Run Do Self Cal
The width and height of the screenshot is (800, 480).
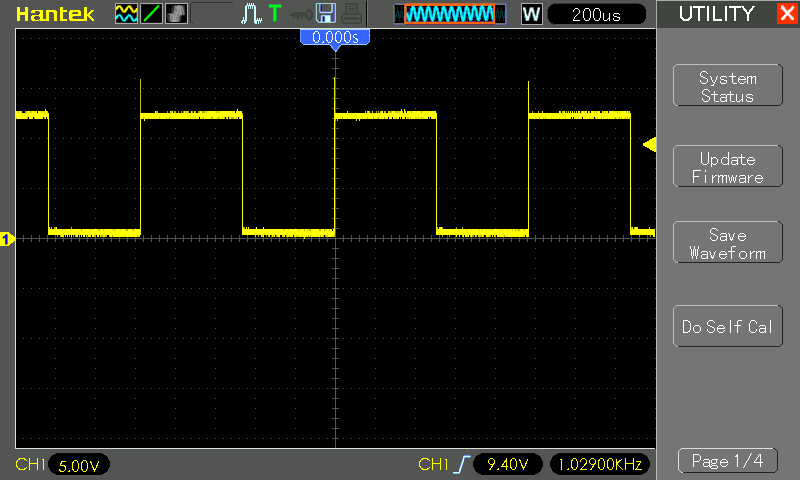click(x=727, y=327)
